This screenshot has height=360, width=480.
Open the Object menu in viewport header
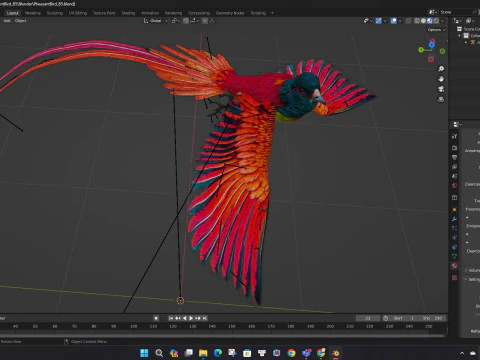tap(20, 21)
